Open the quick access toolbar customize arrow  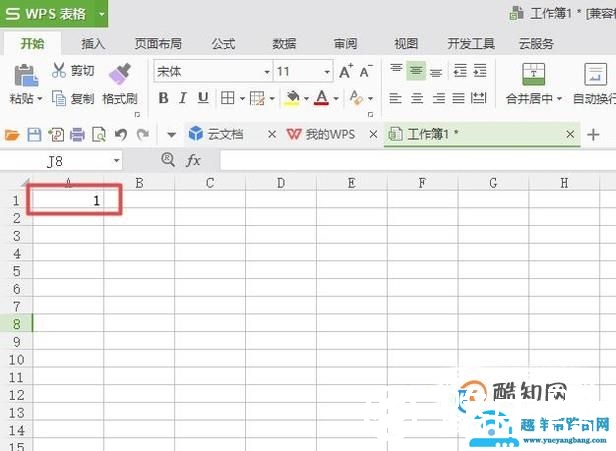(171, 135)
